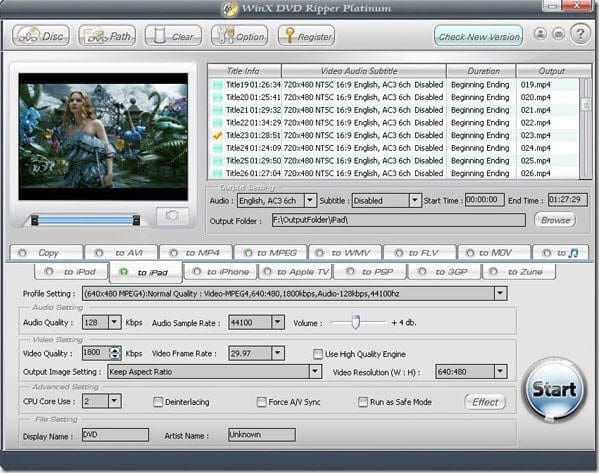Take a snapshot with camera icon
599x473 pixels.
coord(172,216)
